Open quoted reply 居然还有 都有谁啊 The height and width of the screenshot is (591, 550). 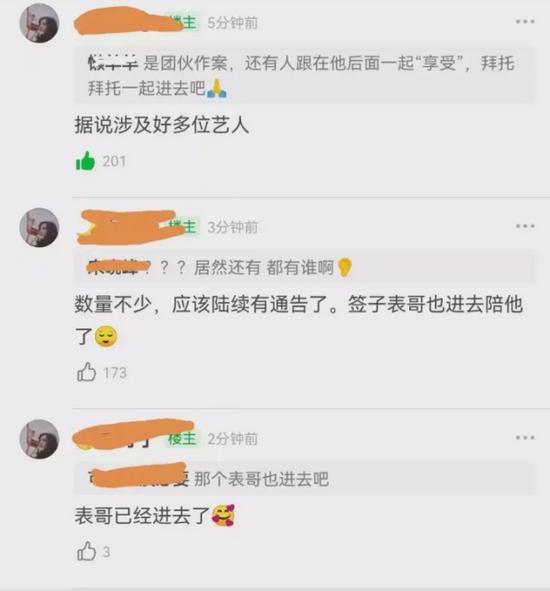[x=305, y=268]
